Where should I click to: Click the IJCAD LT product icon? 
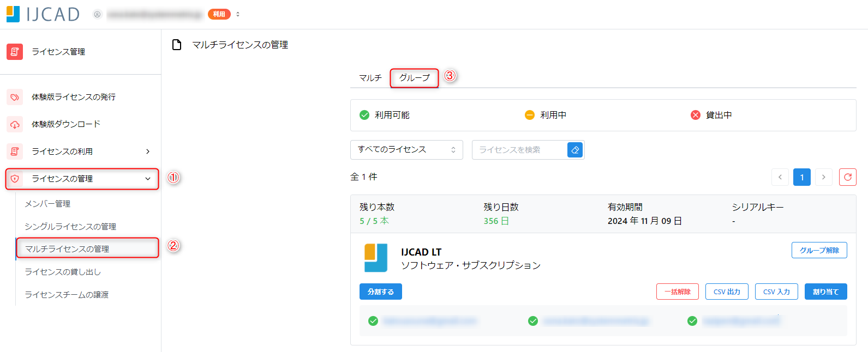click(x=376, y=258)
